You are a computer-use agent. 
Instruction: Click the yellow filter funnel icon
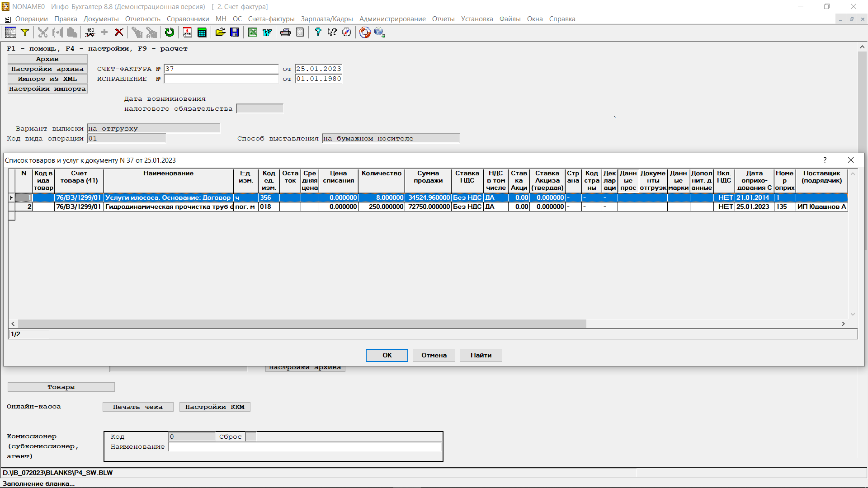25,32
